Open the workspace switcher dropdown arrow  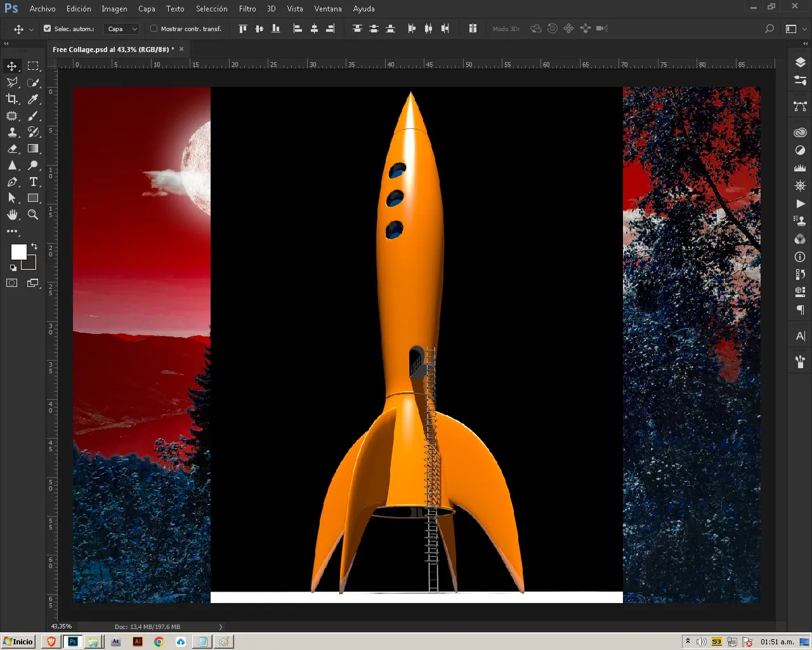(805, 29)
